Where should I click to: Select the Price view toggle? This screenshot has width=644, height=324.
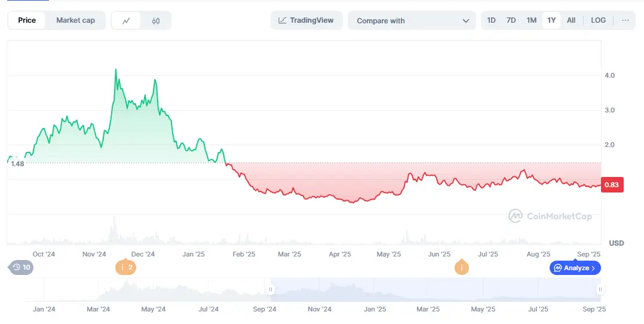click(x=27, y=20)
